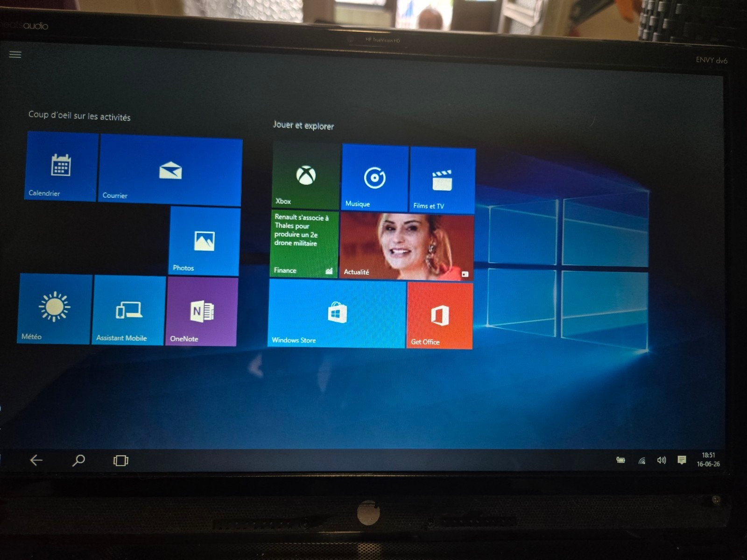Open the Photos tile
The height and width of the screenshot is (560, 747).
pyautogui.click(x=204, y=241)
